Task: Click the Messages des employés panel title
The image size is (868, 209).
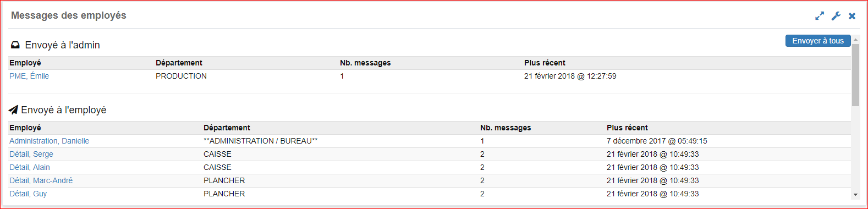Action: coord(69,15)
